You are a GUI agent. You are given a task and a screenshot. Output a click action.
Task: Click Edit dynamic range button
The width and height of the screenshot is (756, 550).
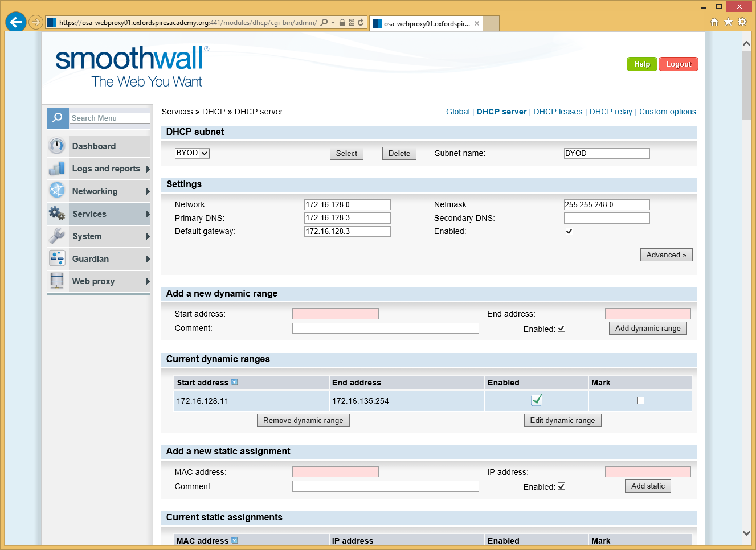coord(562,420)
